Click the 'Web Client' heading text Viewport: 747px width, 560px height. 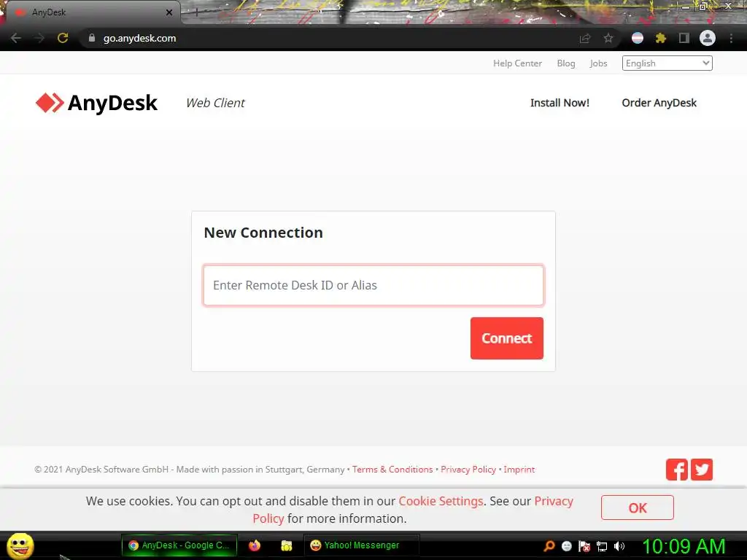tap(215, 103)
